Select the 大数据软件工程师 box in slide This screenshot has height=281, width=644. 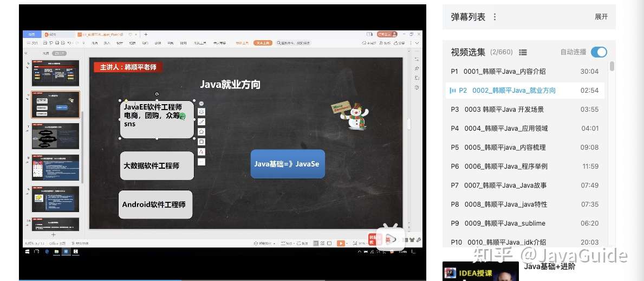157,166
